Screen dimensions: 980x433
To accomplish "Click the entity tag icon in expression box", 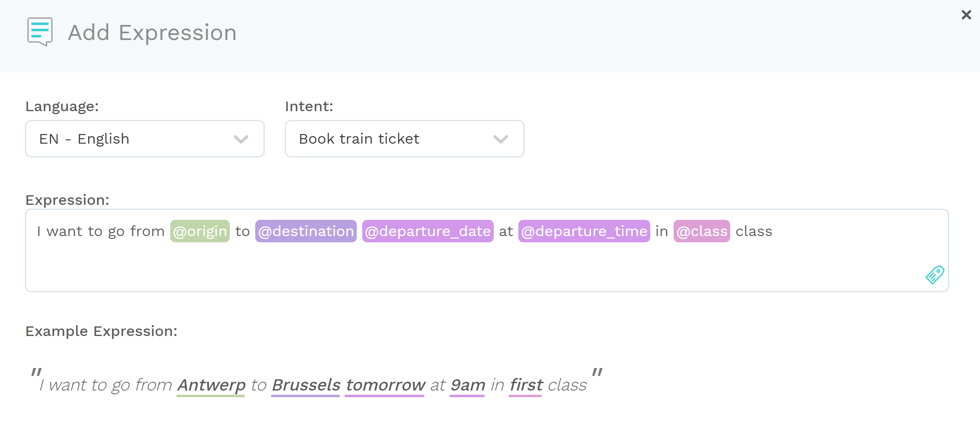I will pos(935,275).
